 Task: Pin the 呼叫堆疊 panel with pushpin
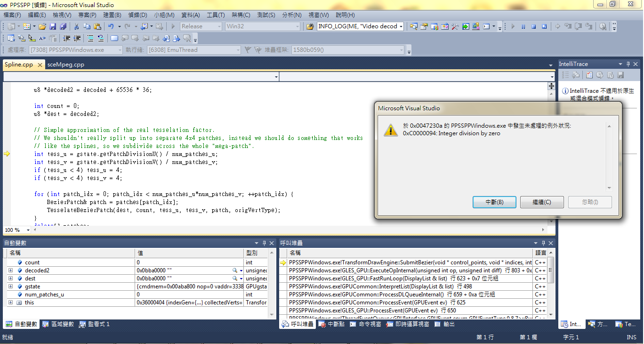coord(542,243)
